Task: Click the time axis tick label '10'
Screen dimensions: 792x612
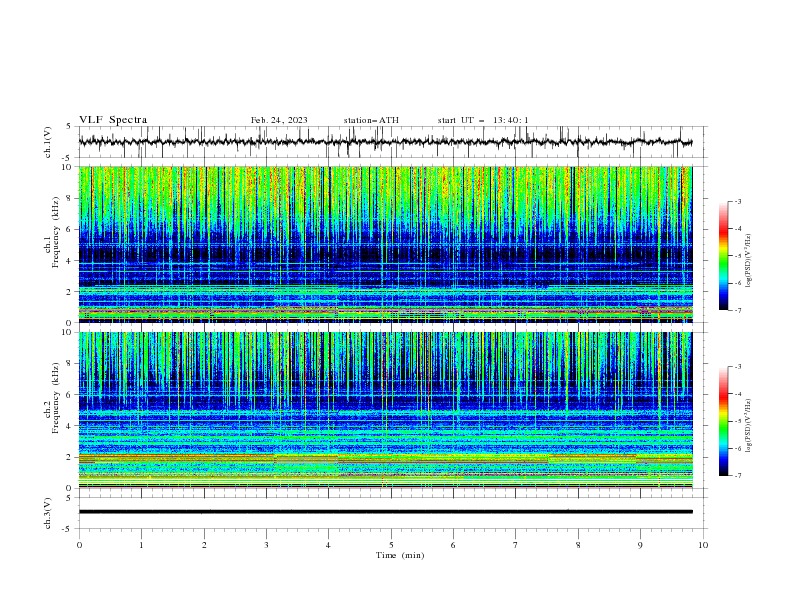Action: (x=703, y=545)
